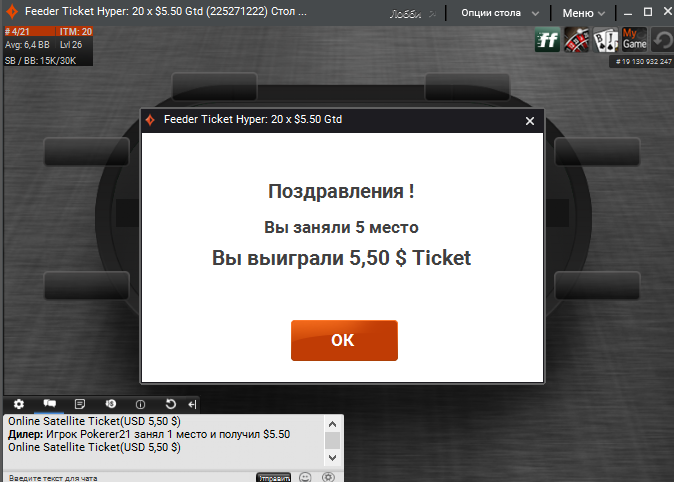Confirm the prize dialog with OK
The image size is (674, 482).
344,340
